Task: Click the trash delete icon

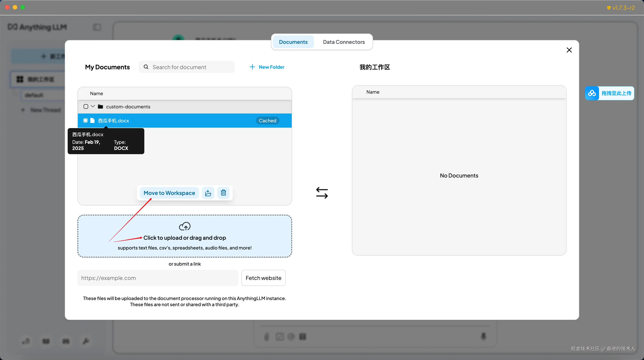Action: coord(223,193)
